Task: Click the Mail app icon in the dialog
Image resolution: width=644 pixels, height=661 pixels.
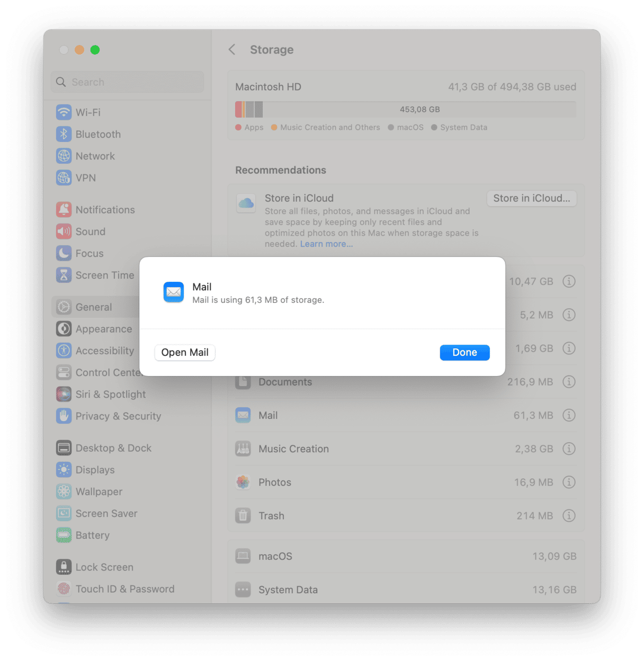Action: click(174, 292)
